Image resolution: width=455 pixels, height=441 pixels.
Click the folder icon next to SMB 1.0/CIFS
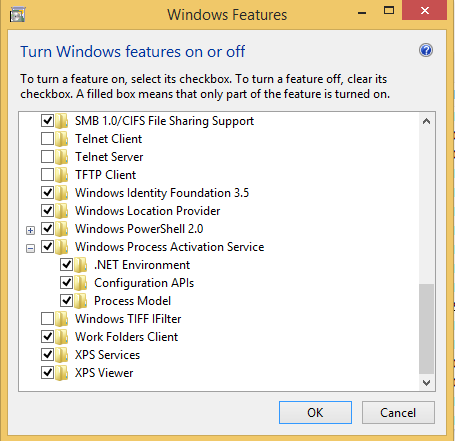tap(62, 121)
